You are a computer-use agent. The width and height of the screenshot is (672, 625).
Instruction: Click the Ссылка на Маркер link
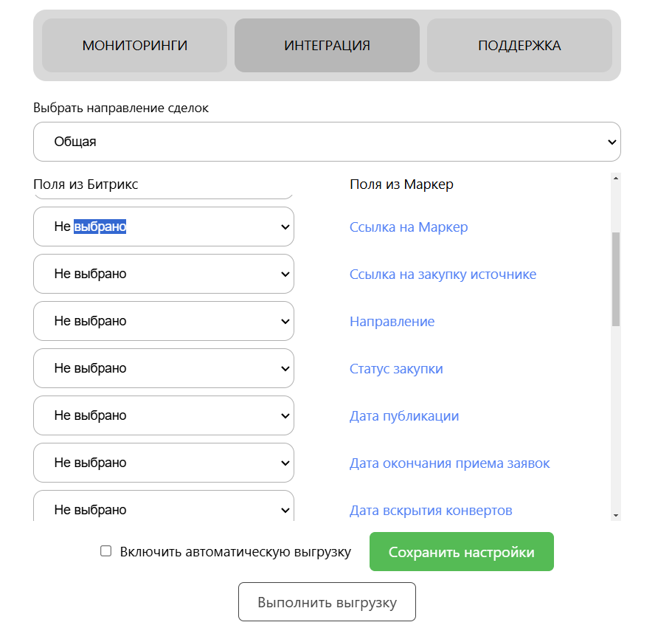pos(409,227)
